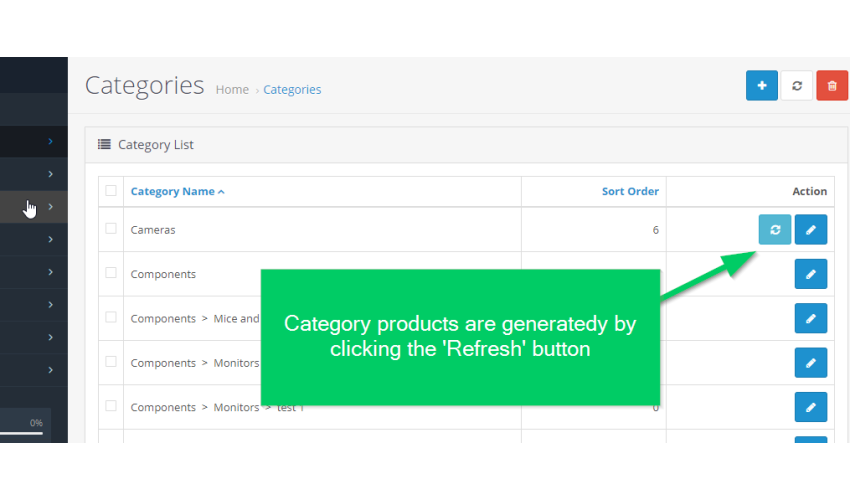Sort by Sort Order column header

tap(630, 191)
